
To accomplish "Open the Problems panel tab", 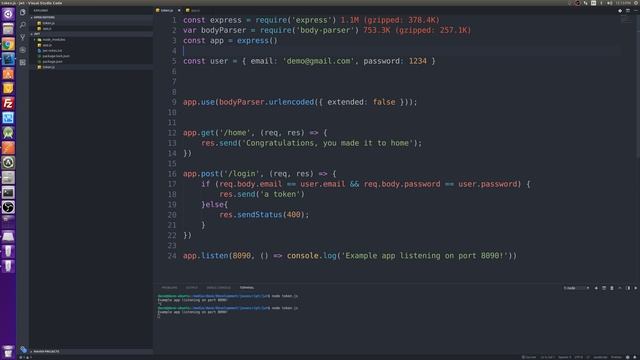I will pos(169,288).
